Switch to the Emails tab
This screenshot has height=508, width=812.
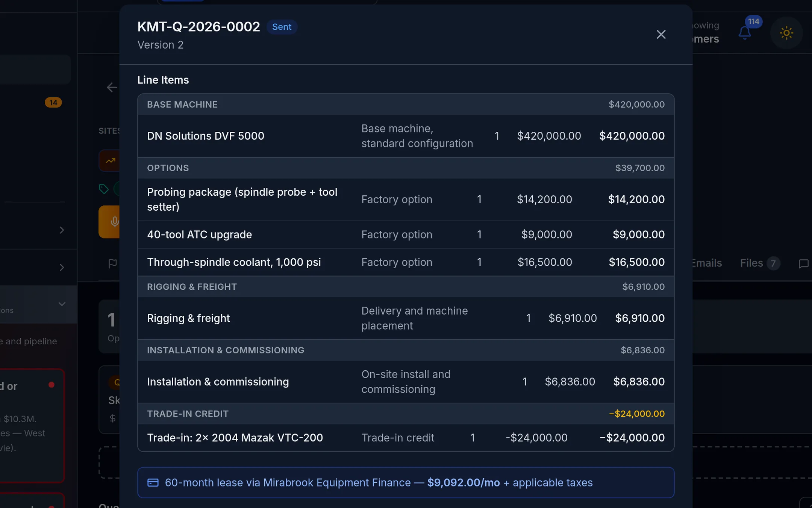[706, 263]
